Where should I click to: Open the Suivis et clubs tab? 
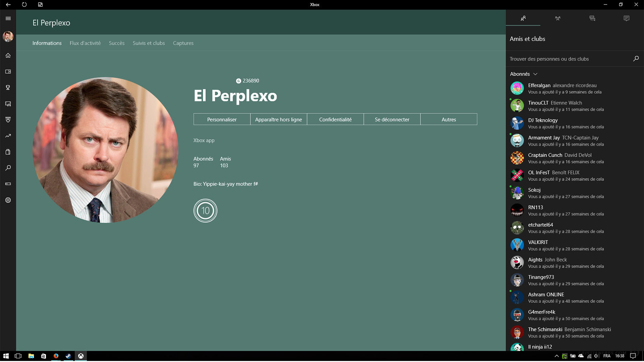149,43
